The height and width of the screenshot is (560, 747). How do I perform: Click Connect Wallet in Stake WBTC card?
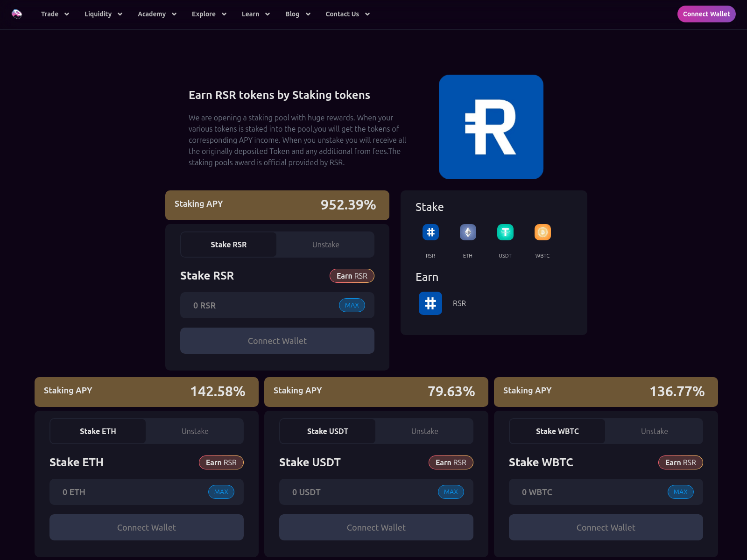pos(606,527)
